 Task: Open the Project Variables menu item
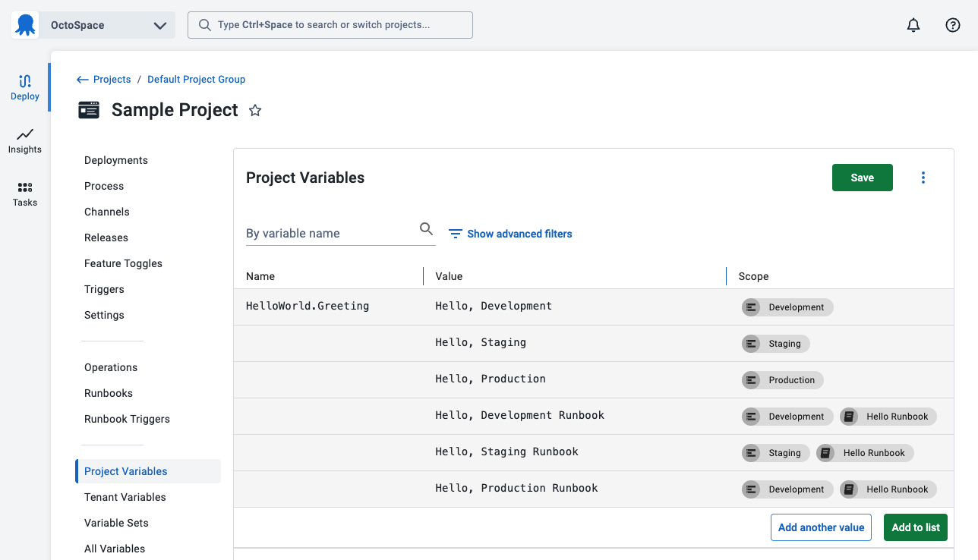click(126, 471)
